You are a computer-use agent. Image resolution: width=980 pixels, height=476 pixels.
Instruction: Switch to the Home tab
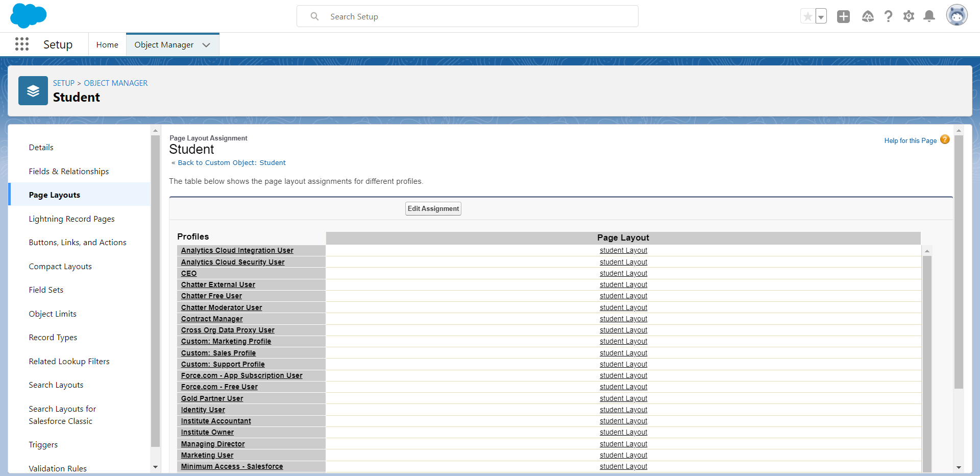tap(107, 45)
